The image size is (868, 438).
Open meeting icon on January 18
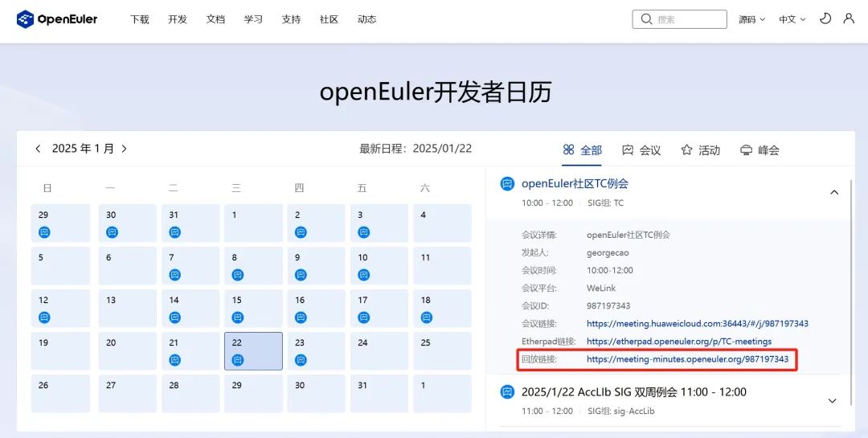tap(426, 317)
